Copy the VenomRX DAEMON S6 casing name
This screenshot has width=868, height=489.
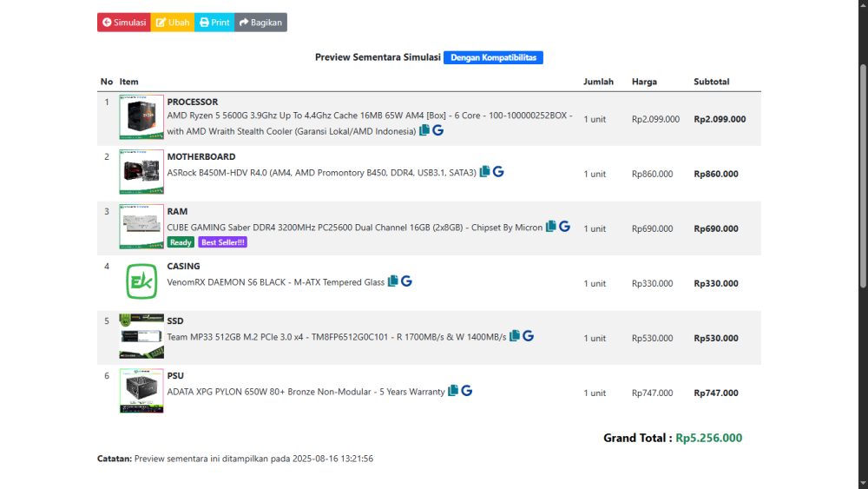(393, 281)
